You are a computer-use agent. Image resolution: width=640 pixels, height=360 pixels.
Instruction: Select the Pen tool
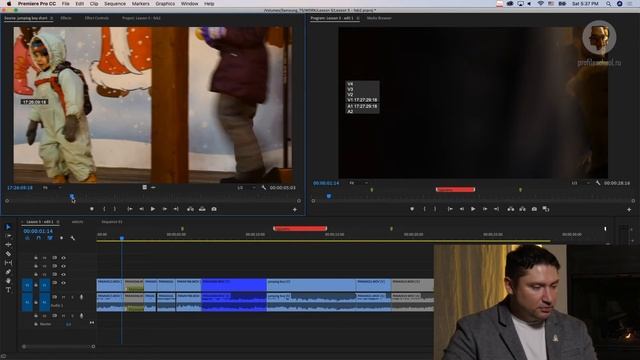tap(8, 272)
